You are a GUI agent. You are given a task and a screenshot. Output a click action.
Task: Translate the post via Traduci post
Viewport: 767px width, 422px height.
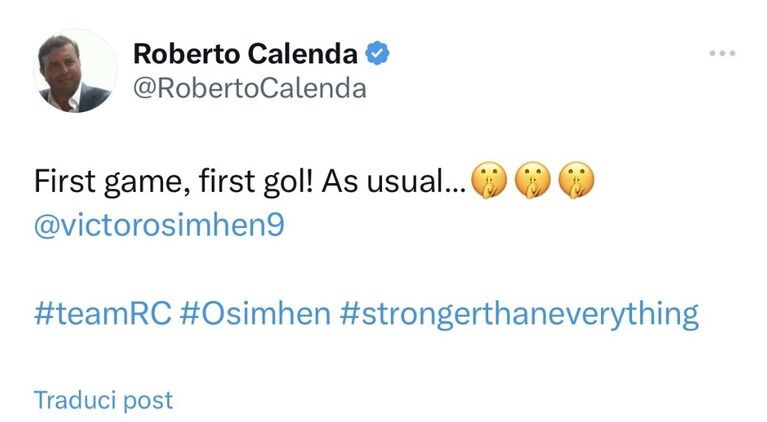[x=103, y=400]
